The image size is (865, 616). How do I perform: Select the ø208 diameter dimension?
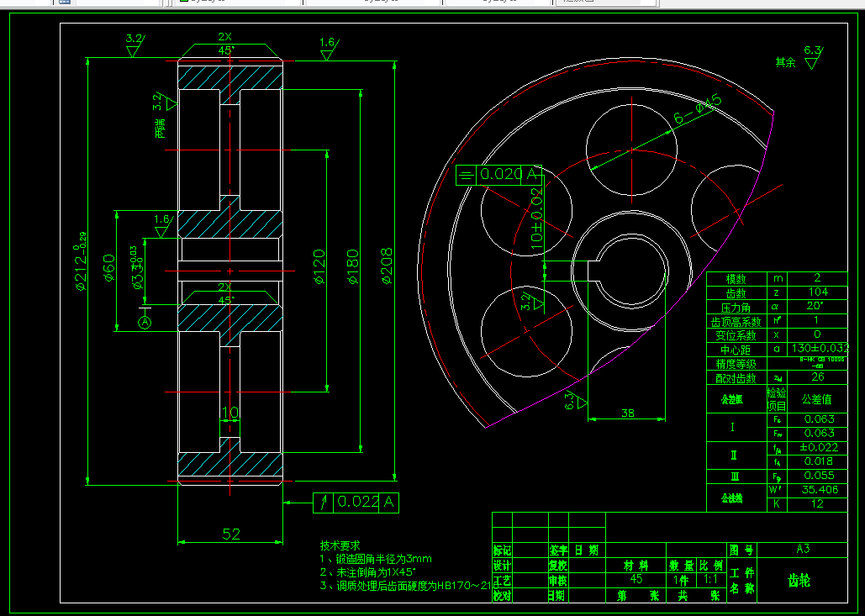(387, 266)
